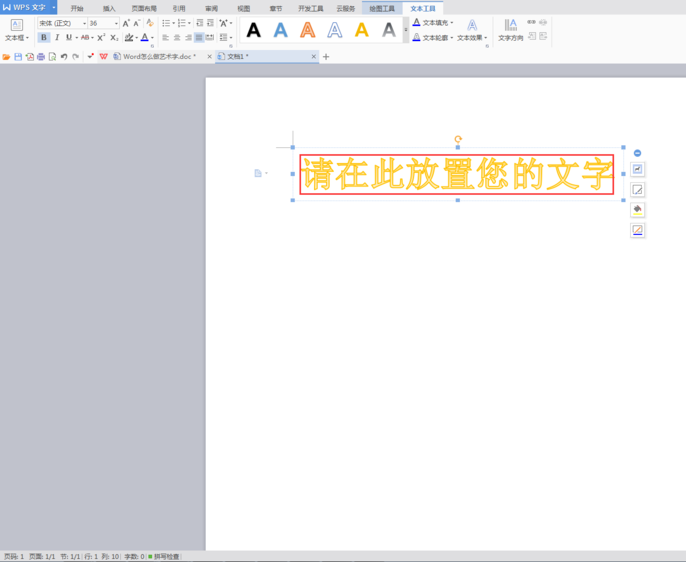Screen dimensions: 686x562
Task: Apply superscript X² formatting
Action: pos(101,38)
